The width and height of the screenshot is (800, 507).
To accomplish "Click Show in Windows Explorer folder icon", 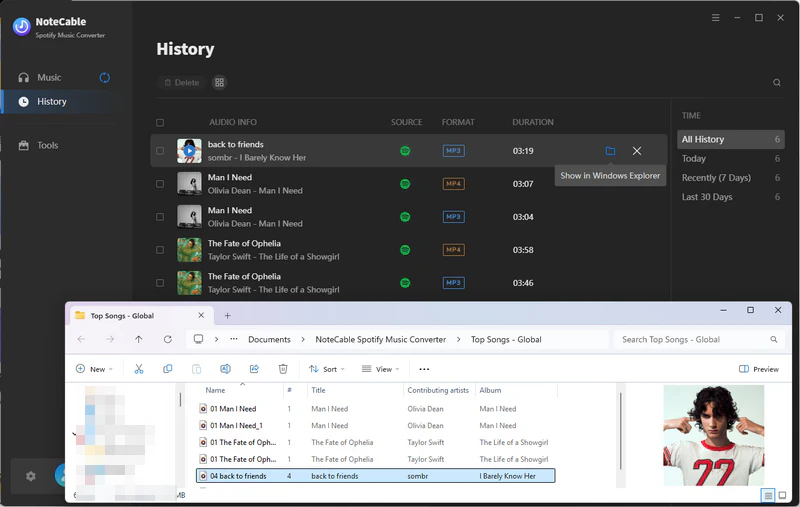I will [x=610, y=151].
